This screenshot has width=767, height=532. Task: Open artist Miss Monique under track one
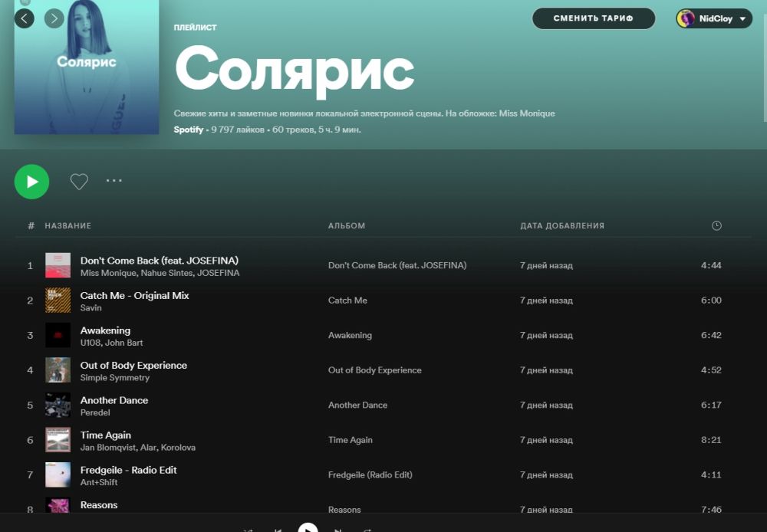[x=108, y=273]
